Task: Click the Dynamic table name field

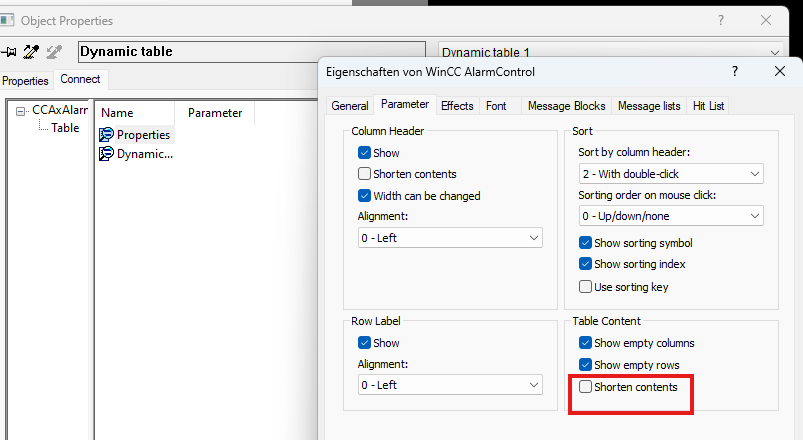Action: coord(253,52)
